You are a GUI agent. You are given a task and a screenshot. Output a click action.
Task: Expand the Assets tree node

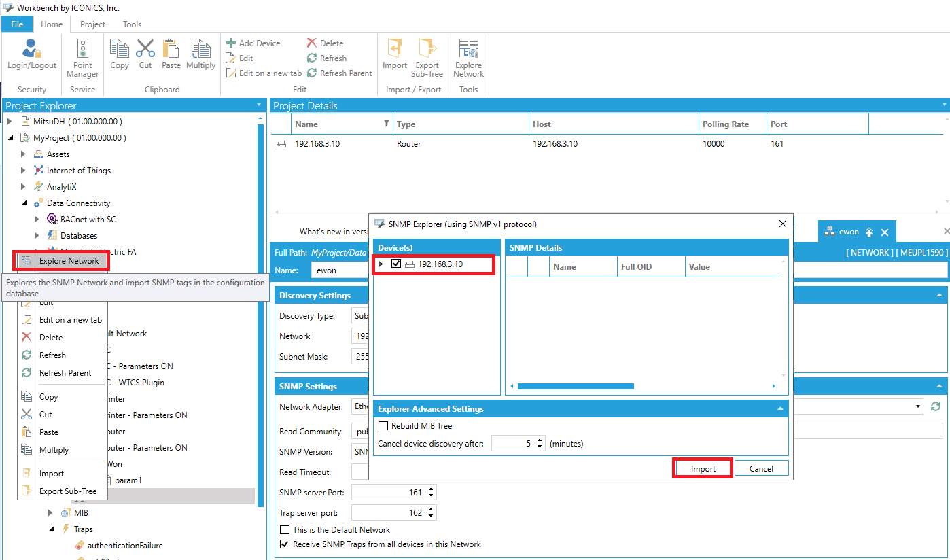click(x=23, y=154)
